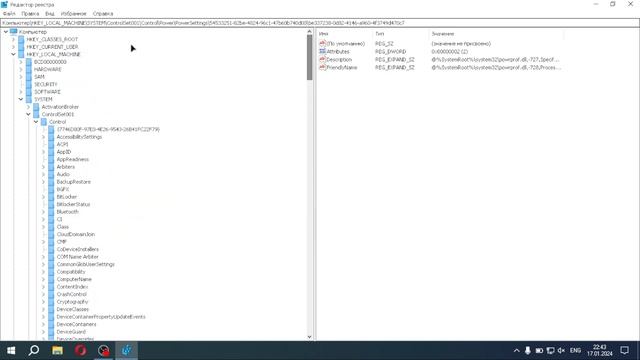Select HKEY_CURRENT_USER folder icon
The image size is (640, 360).
pyautogui.click(x=21, y=47)
